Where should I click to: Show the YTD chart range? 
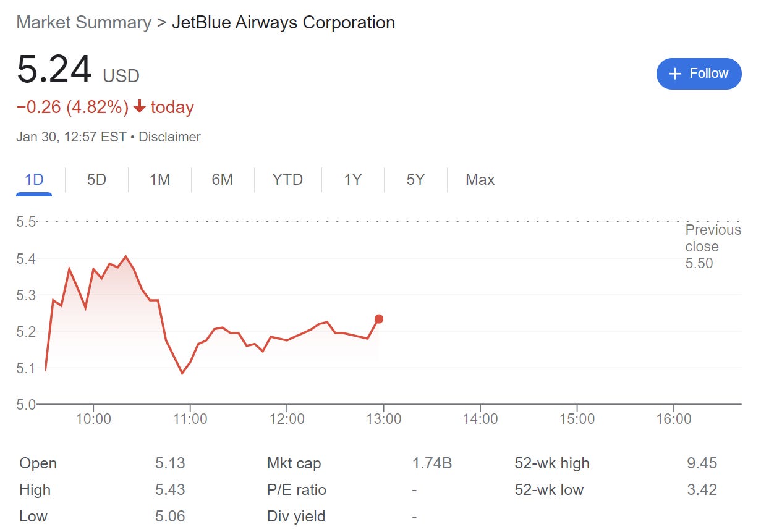pos(287,180)
